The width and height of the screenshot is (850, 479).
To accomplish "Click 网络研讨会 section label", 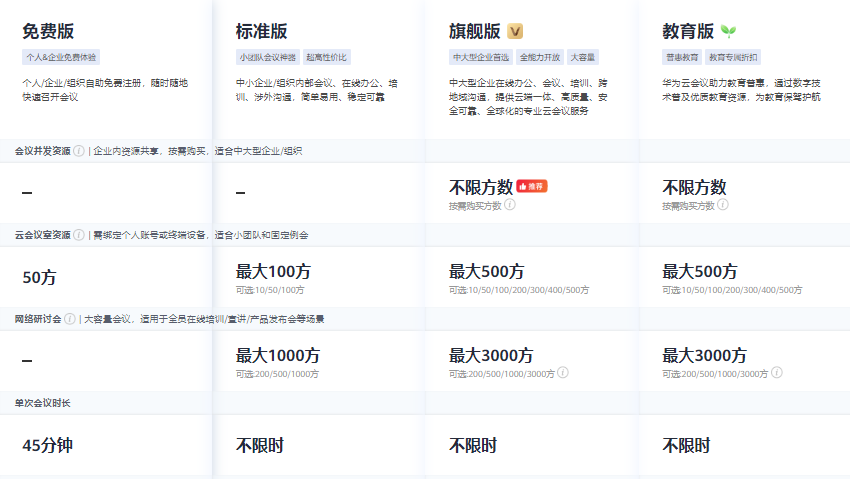I will [x=38, y=319].
